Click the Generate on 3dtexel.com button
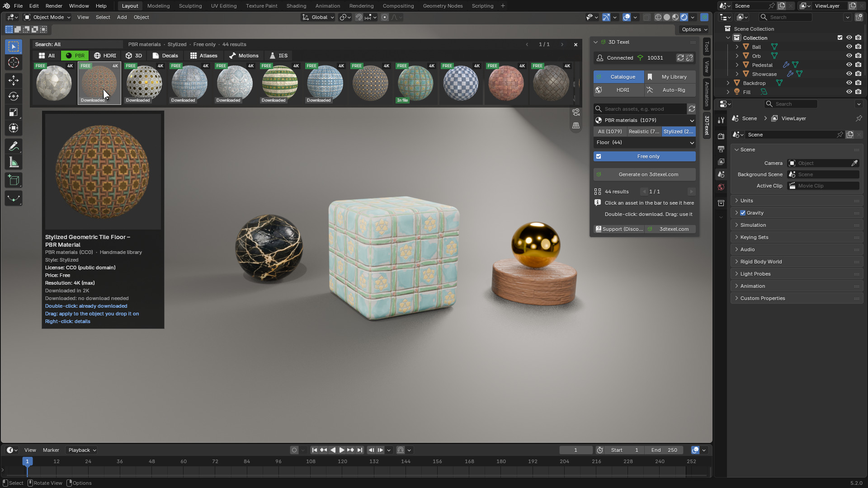Screen dimensions: 868x488 [644, 174]
